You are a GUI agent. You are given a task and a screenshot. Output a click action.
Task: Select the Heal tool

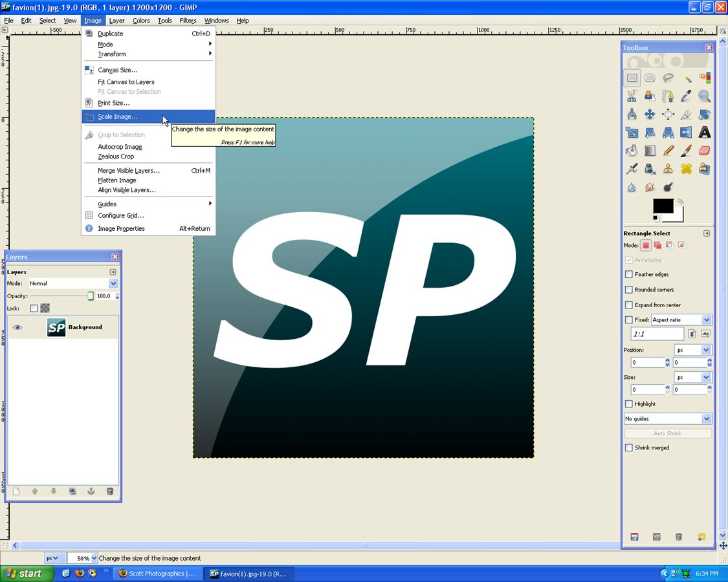click(687, 169)
